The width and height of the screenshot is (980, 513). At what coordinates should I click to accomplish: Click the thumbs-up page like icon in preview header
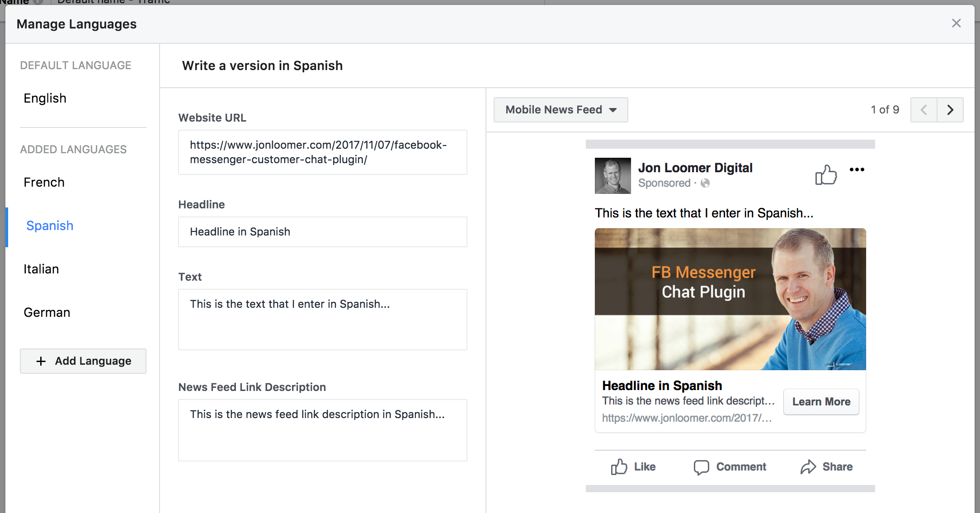(x=826, y=174)
